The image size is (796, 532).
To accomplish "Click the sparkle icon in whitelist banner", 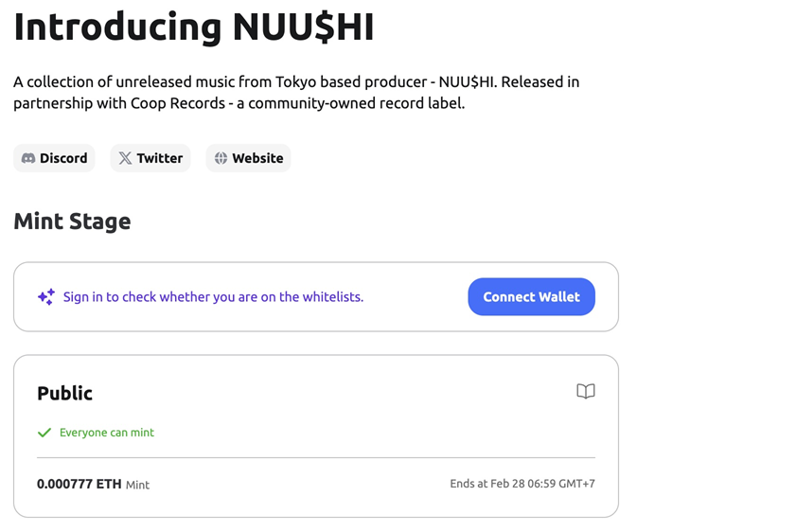I will (x=45, y=297).
